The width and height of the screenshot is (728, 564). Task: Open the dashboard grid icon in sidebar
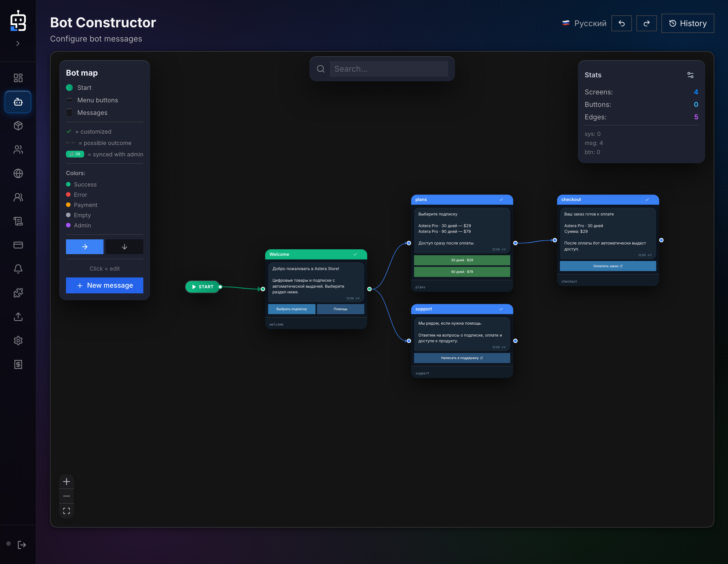[18, 78]
